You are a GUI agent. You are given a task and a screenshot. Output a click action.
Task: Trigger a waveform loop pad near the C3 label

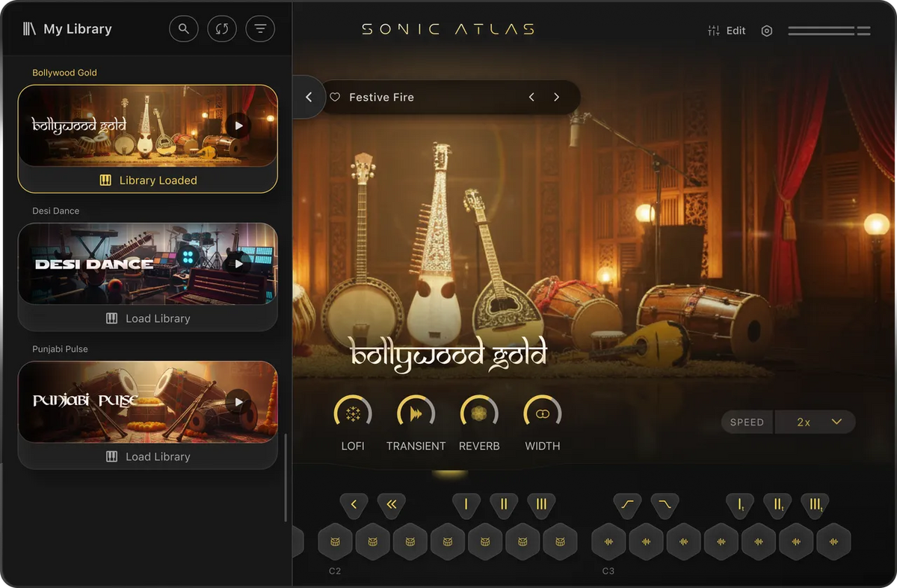[608, 541]
